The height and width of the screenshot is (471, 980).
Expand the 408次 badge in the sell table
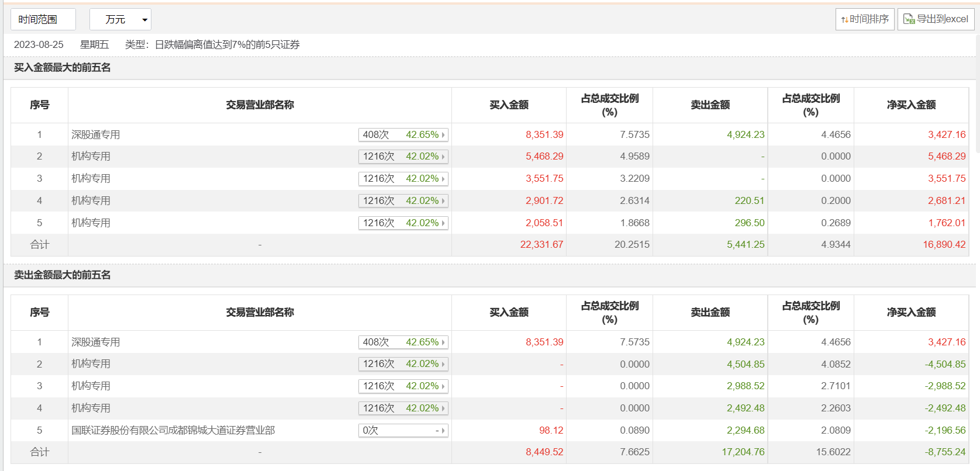pos(403,342)
